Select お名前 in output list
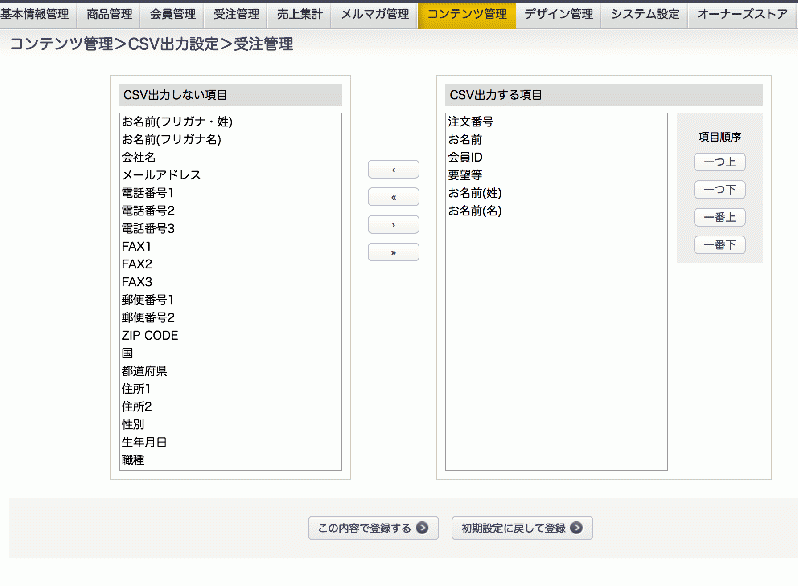The image size is (798, 586). (x=556, y=139)
